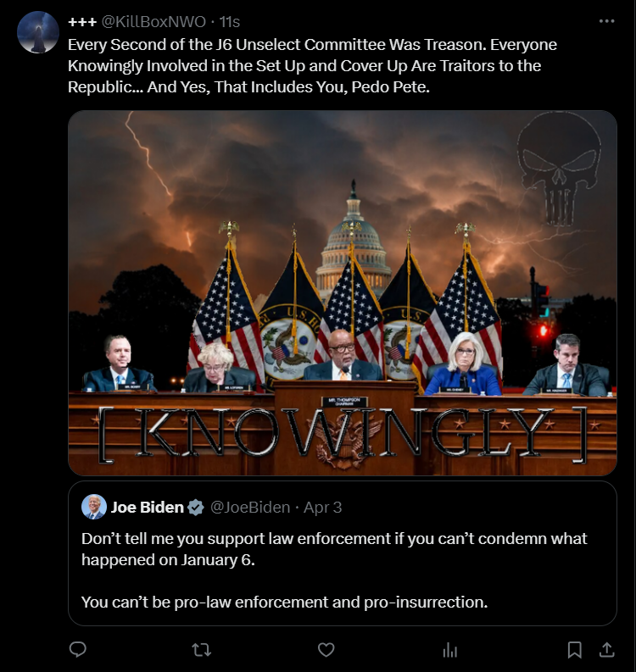
Task: Open the @JoeBiden handle
Action: click(250, 508)
